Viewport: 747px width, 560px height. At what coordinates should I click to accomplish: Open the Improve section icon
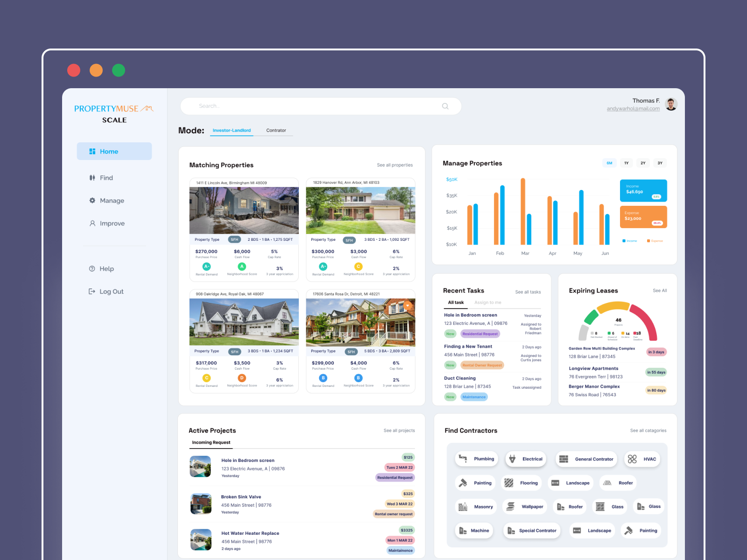pyautogui.click(x=92, y=224)
